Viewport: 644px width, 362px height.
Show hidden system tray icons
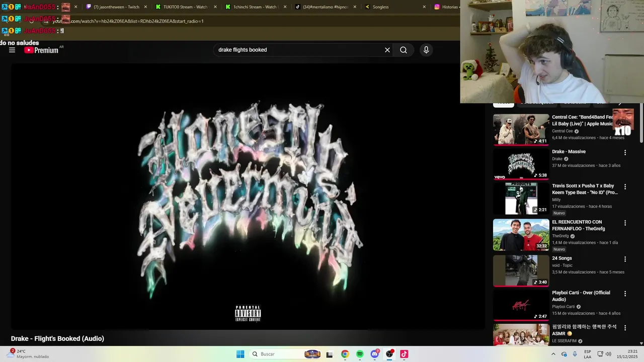point(553,354)
